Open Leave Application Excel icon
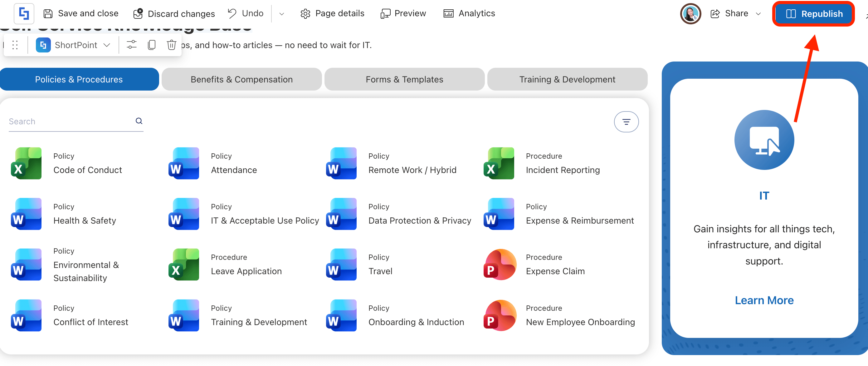This screenshot has width=868, height=366. 184,265
